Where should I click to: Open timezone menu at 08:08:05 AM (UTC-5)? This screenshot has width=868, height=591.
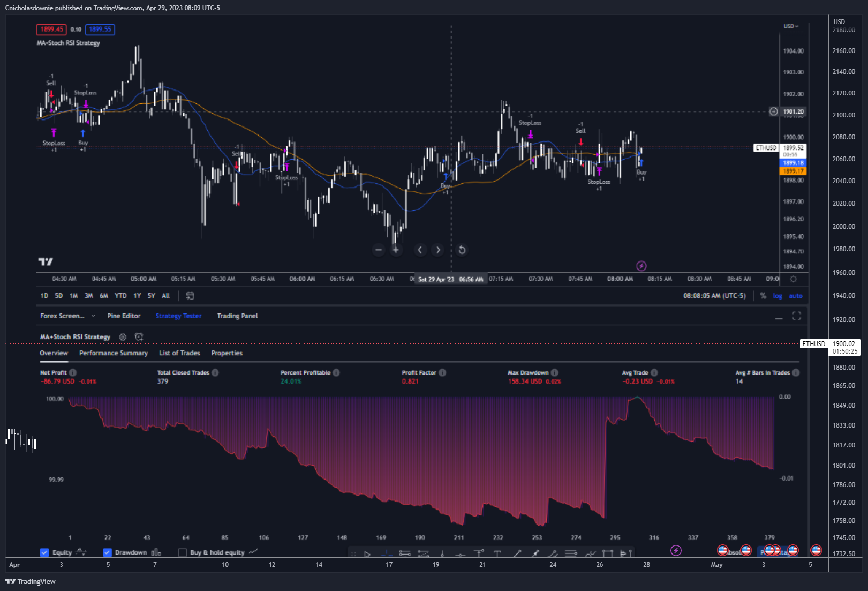pyautogui.click(x=714, y=296)
